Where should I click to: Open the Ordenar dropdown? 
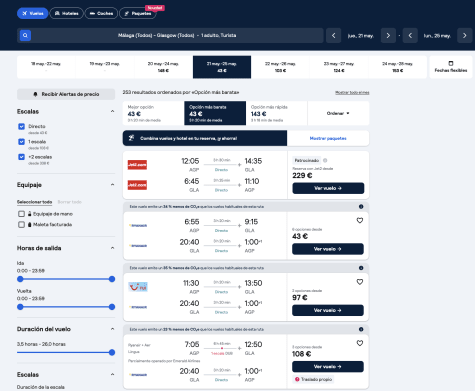338,113
